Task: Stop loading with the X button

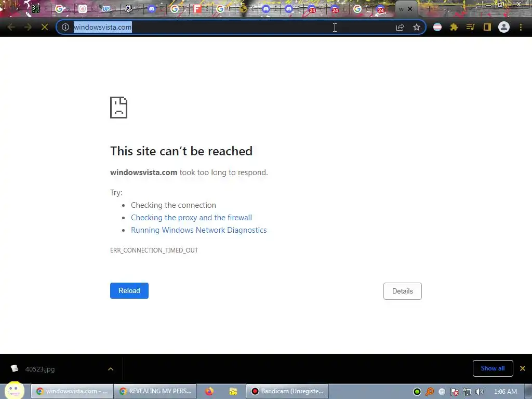Action: 45,27
